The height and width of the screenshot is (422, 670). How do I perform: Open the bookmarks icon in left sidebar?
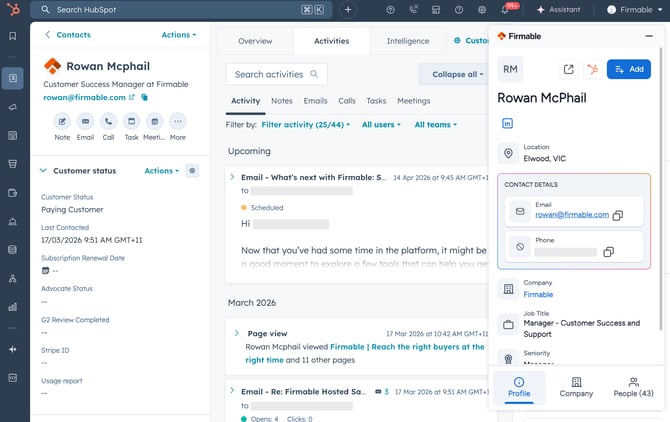[x=13, y=36]
